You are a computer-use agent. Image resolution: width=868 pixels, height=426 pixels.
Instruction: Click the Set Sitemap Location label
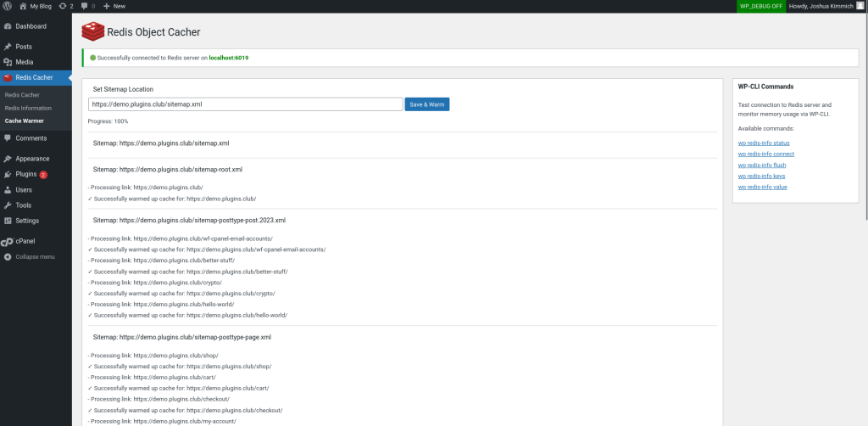click(123, 89)
